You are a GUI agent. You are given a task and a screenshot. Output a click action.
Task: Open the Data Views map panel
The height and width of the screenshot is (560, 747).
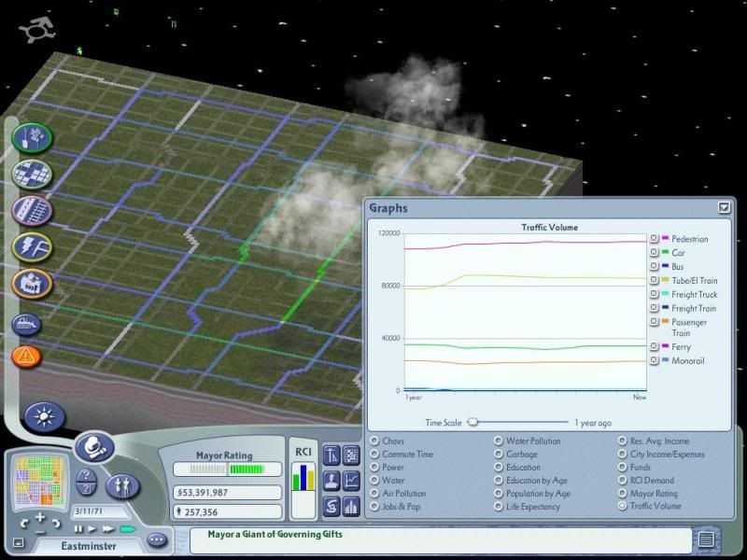351,455
